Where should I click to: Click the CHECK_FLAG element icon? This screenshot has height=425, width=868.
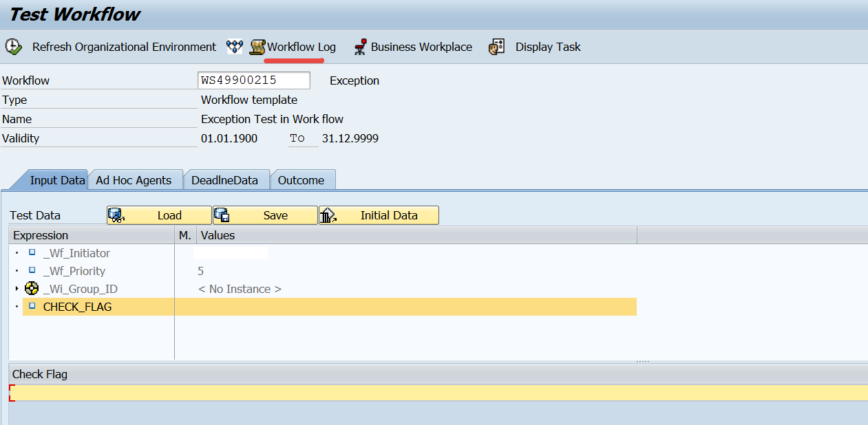pos(32,306)
